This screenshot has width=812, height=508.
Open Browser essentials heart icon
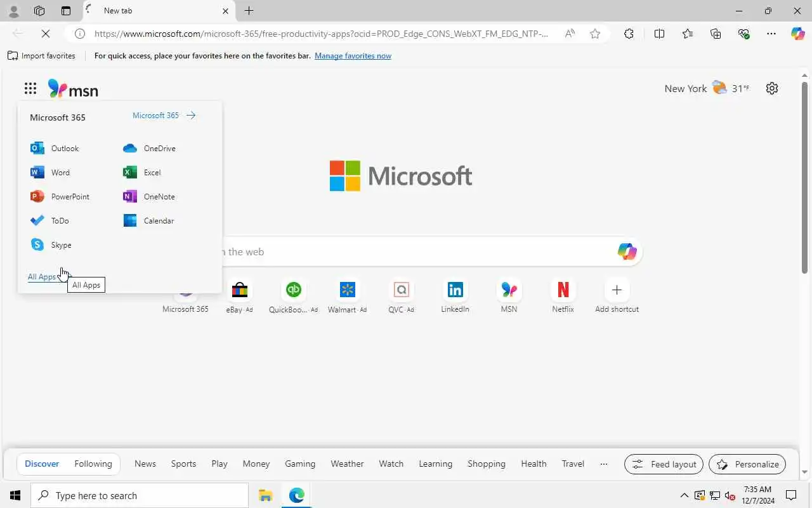[744, 34]
